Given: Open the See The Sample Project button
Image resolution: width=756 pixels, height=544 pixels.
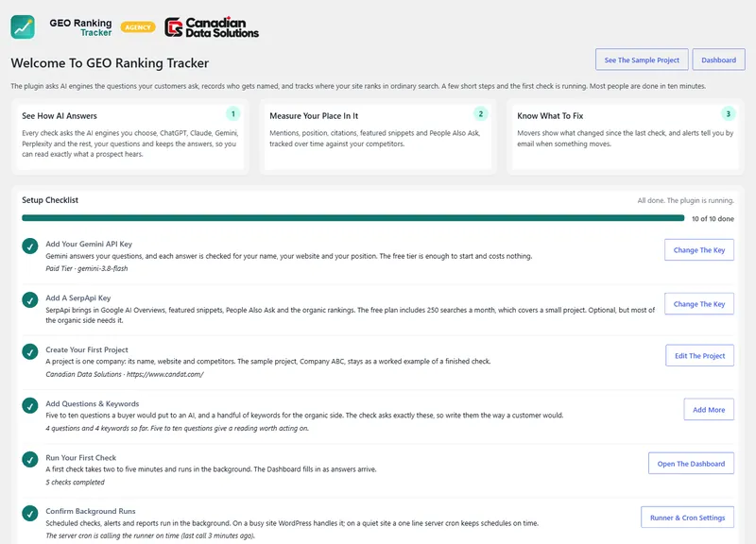Looking at the screenshot, I should pyautogui.click(x=642, y=59).
